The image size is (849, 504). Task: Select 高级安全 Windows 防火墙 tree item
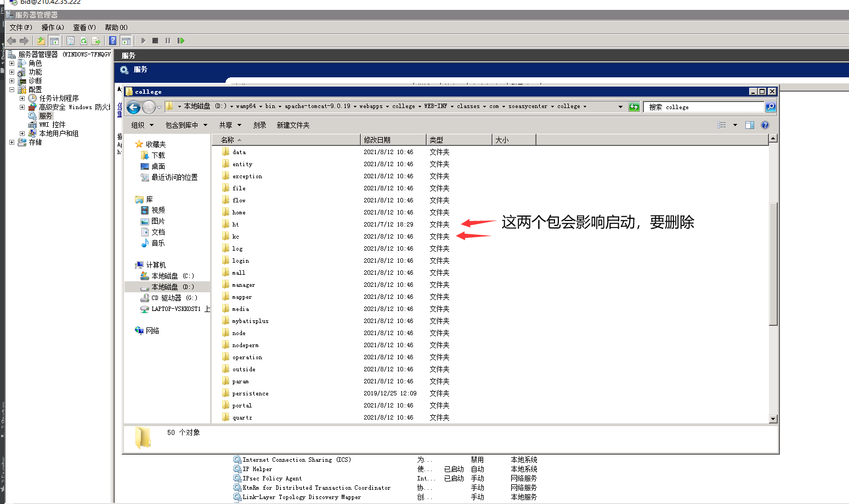pyautogui.click(x=75, y=107)
